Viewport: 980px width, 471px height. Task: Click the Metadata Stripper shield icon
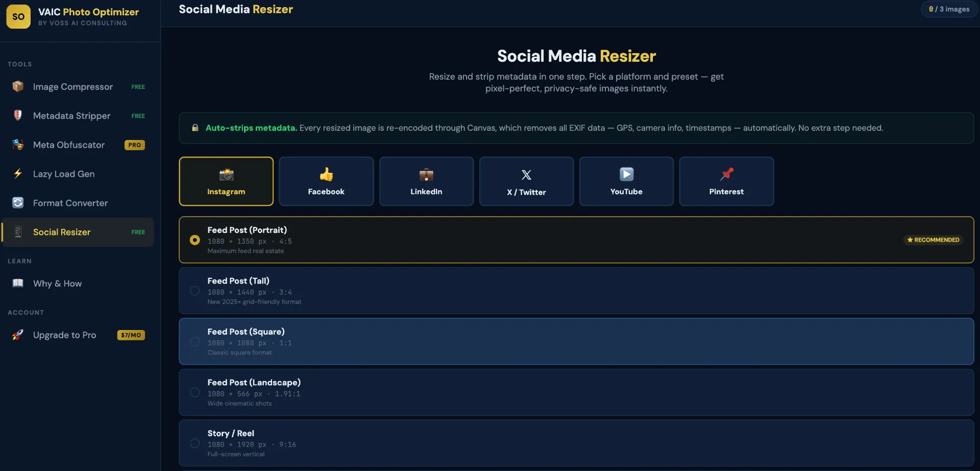tap(18, 115)
